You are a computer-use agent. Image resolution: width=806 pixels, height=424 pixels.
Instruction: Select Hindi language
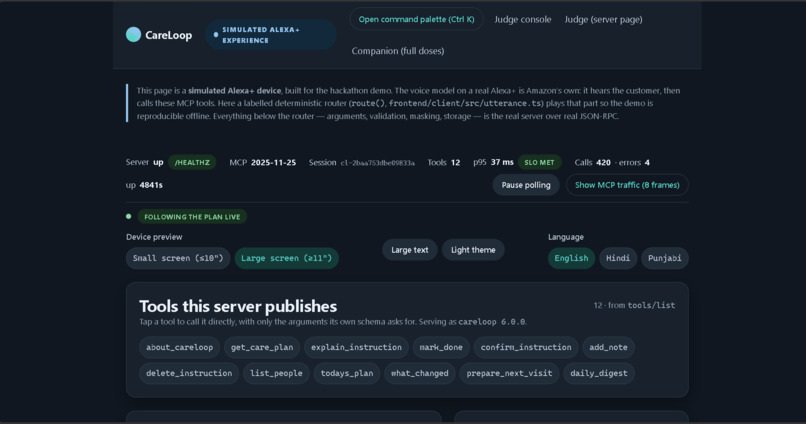pyautogui.click(x=618, y=258)
